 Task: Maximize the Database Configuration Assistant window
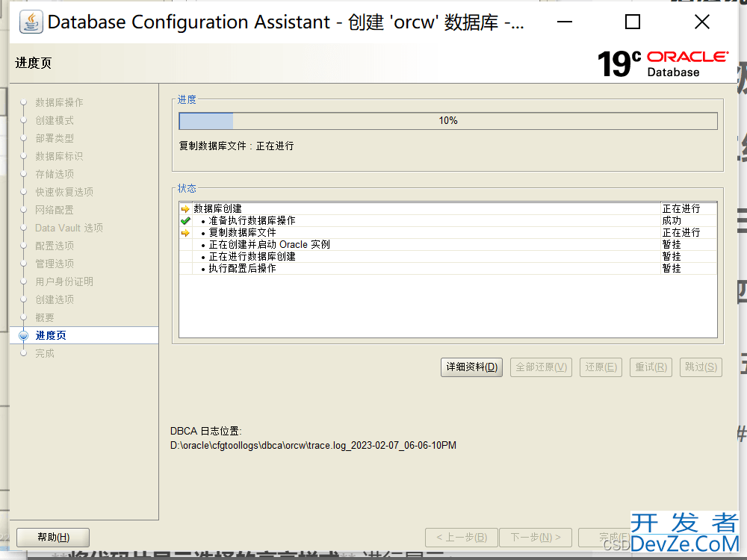tap(633, 22)
